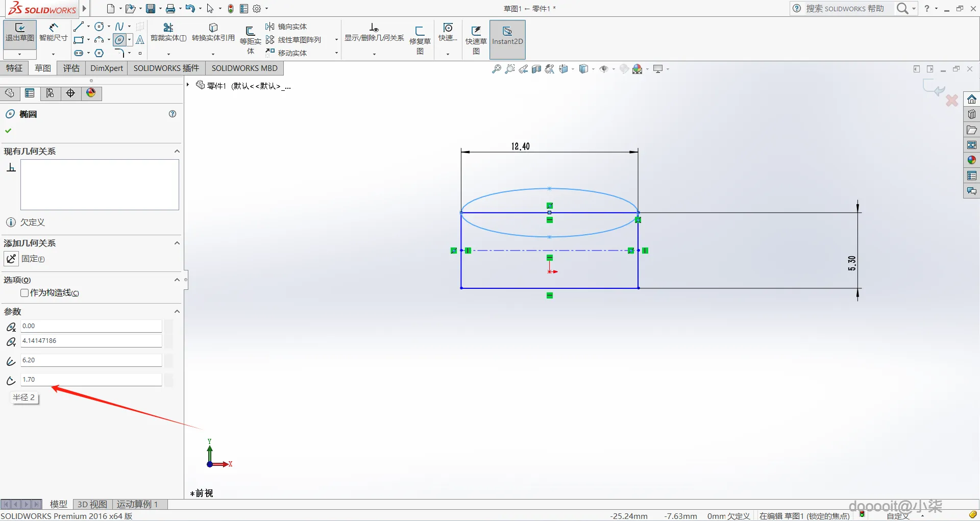This screenshot has height=521, width=980.
Task: Select the Arc sketch tool
Action: coord(100,40)
